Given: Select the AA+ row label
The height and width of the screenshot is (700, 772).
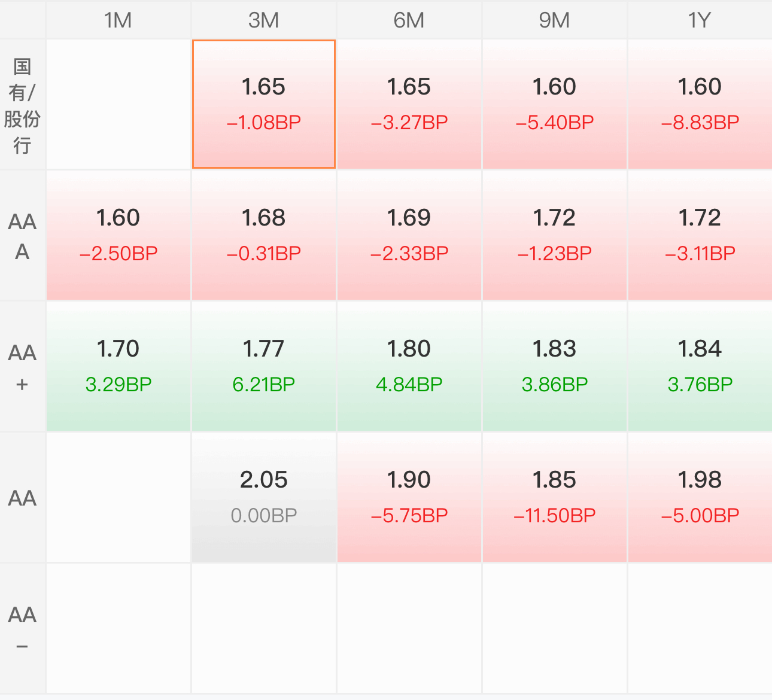Looking at the screenshot, I should click(22, 366).
